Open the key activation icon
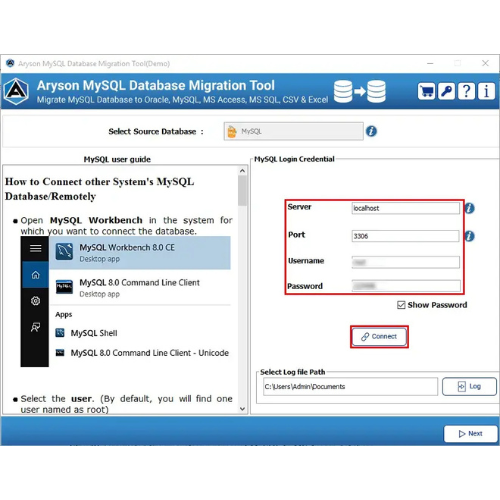This screenshot has width=500, height=500. pos(446,91)
